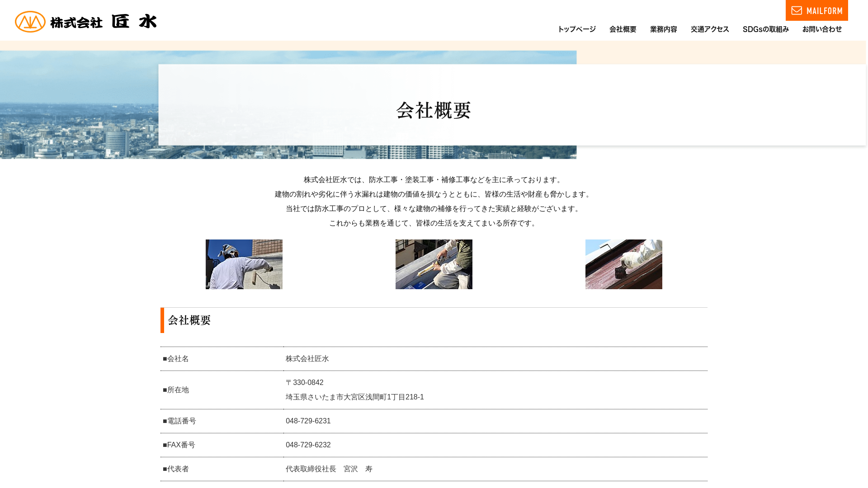
Task: View the red roof painting photo
Action: pyautogui.click(x=624, y=264)
